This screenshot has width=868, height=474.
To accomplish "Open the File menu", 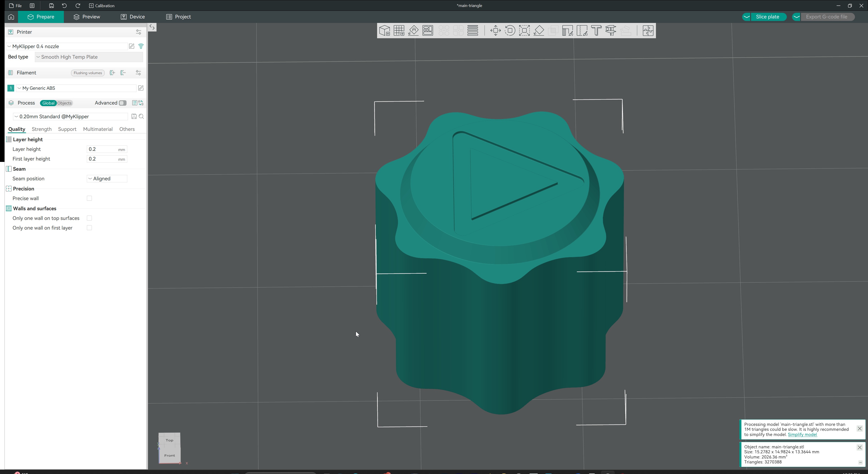I will coord(16,6).
